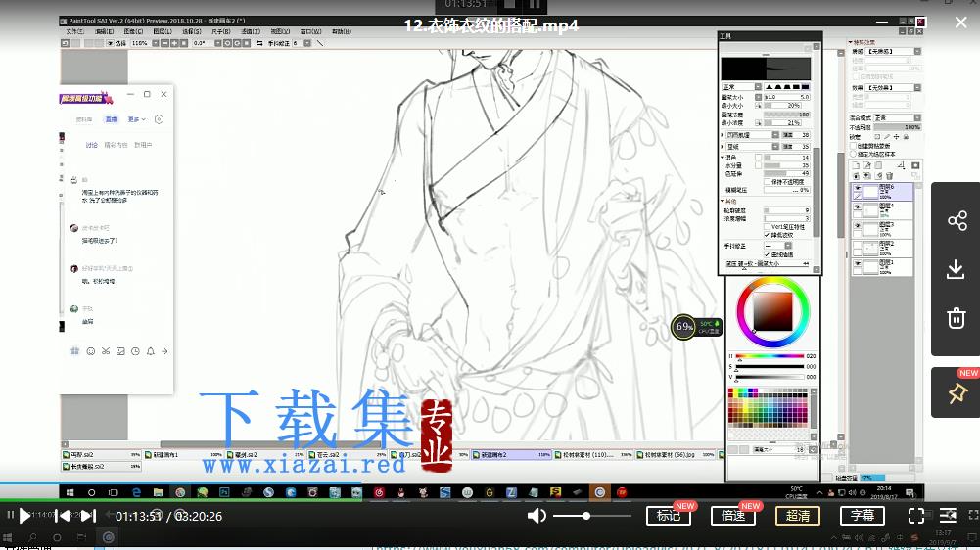This screenshot has width=980, height=550.
Task: Hide layer 图层4 visibility eye
Action: click(x=858, y=206)
